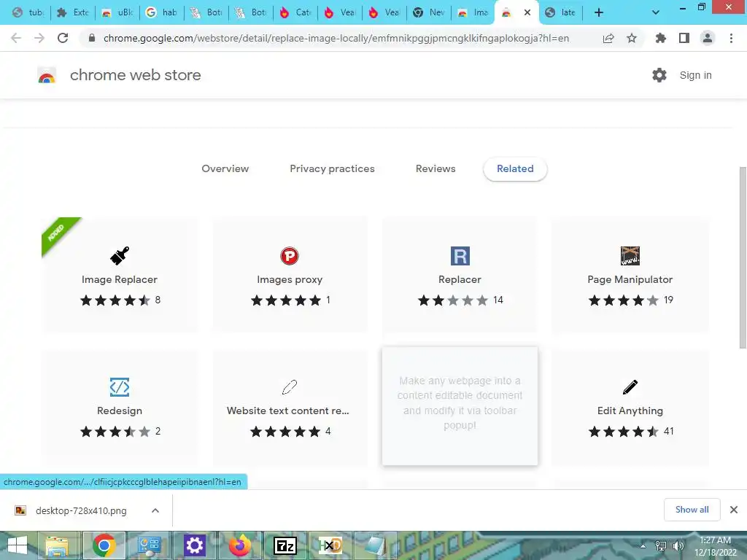Open the Images proxy red P icon
The image size is (747, 560).
pos(289,256)
